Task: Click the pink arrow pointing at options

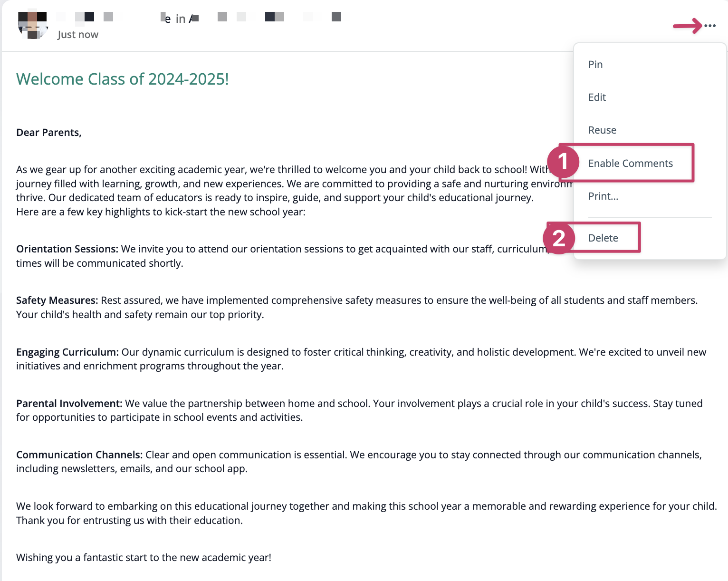Action: [x=687, y=26]
